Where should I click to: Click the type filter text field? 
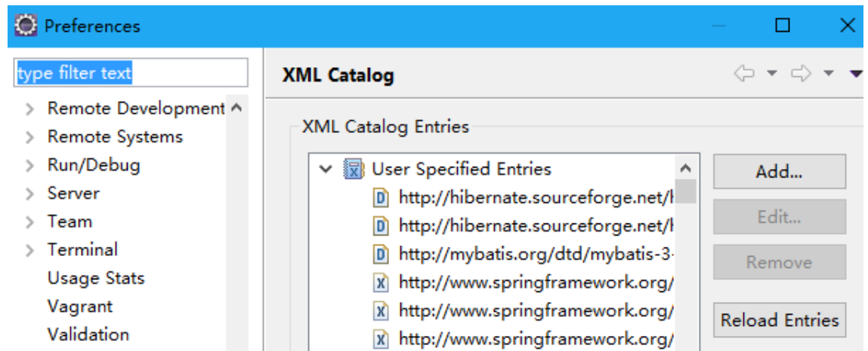click(130, 73)
